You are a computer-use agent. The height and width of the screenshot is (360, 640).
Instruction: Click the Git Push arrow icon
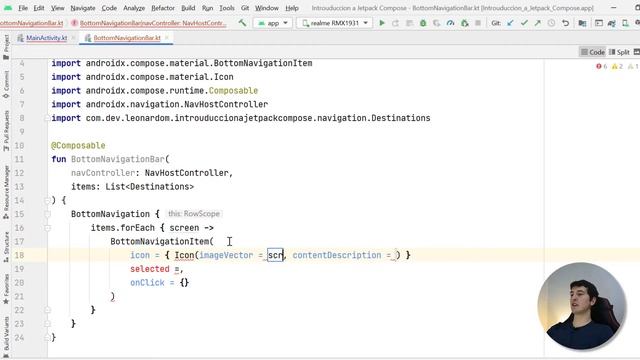click(538, 23)
